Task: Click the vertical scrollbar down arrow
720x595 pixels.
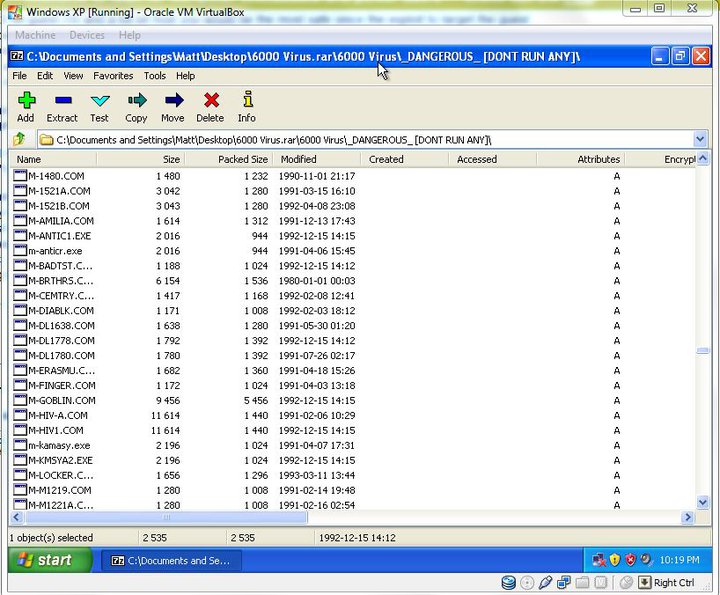Action: (703, 503)
